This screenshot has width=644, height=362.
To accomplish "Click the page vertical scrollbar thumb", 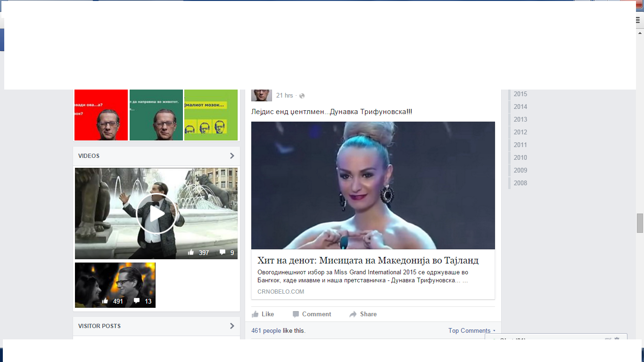I will (640, 223).
